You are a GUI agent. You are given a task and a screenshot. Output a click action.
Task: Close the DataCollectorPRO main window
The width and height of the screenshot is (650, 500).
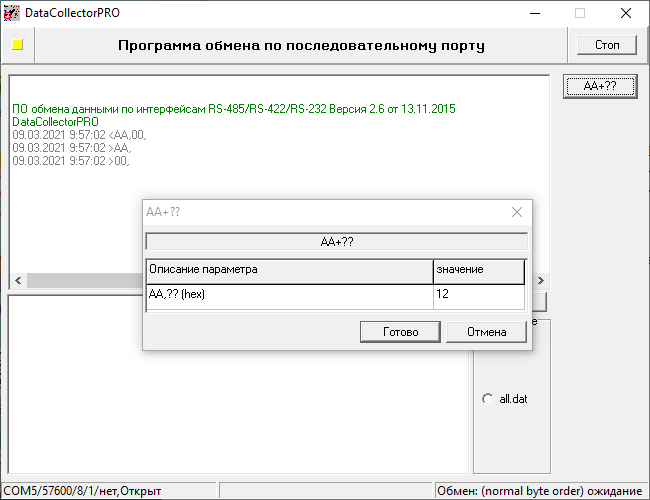626,13
